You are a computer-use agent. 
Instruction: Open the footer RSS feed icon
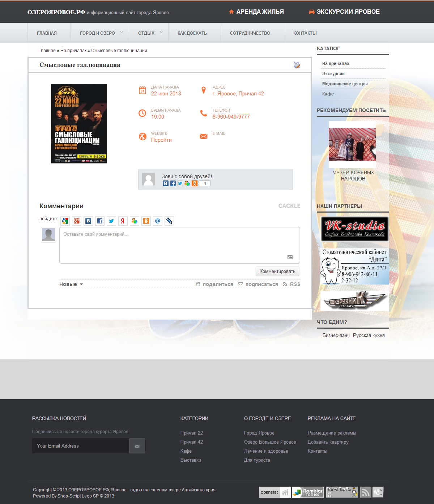coord(366,492)
